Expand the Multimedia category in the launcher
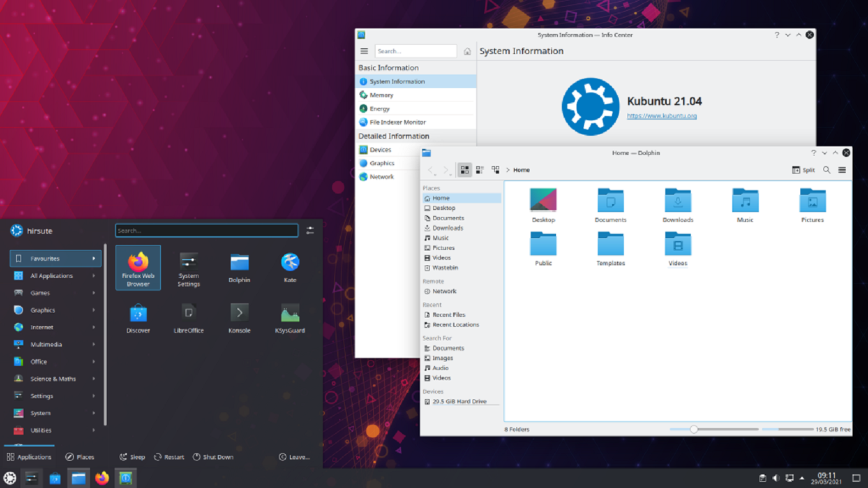Image resolution: width=868 pixels, height=488 pixels. (55, 344)
